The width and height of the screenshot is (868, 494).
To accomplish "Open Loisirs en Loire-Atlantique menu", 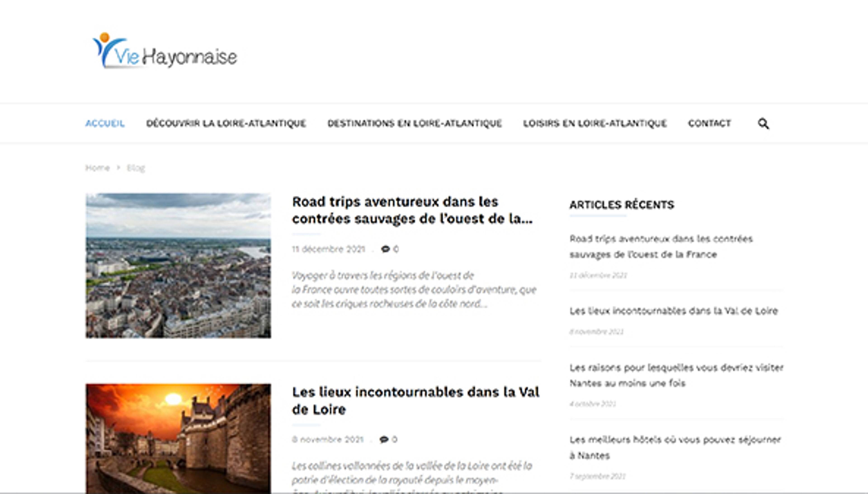I will coord(594,123).
